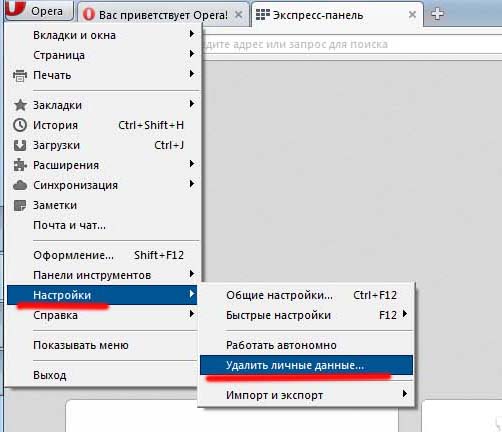Click the puzzle icon for Расширения
Image resolution: width=502 pixels, height=432 pixels.
[20, 165]
